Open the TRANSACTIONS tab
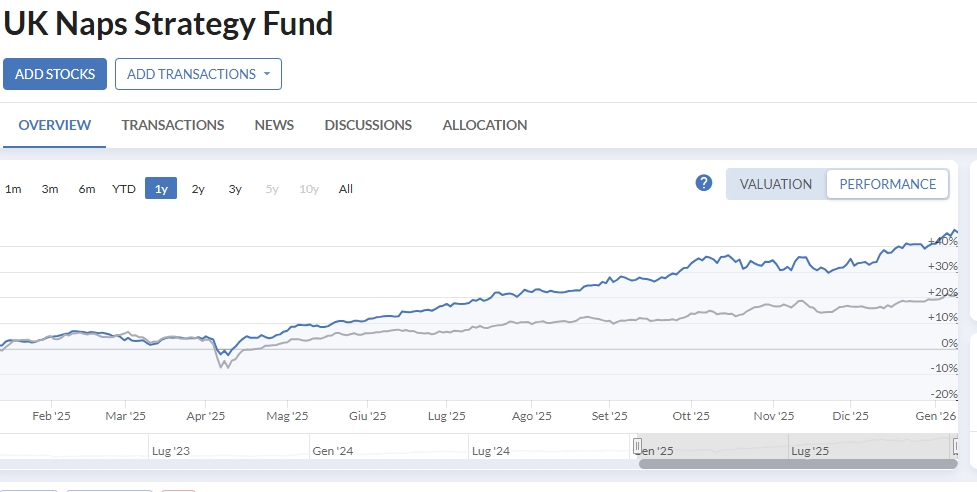977x492 pixels. pos(173,125)
